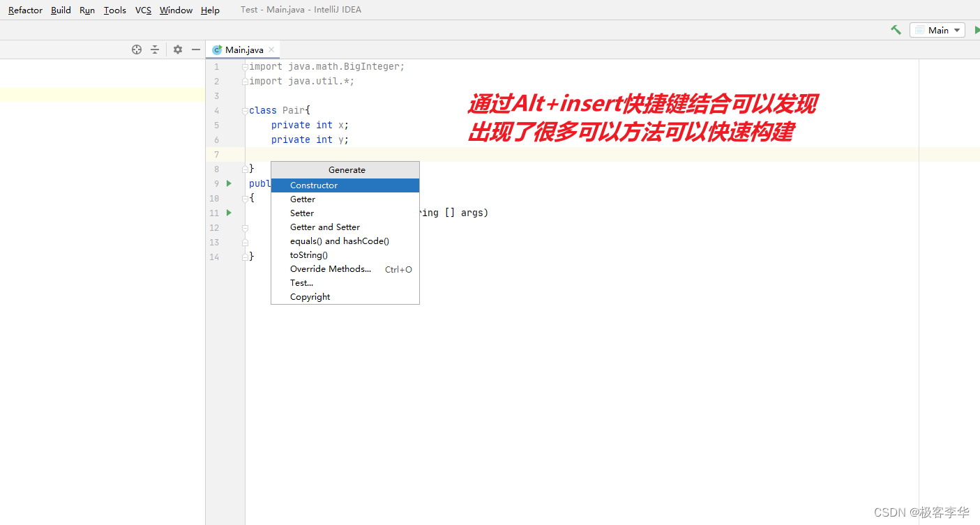Click the Build hammer icon
980x525 pixels.
point(896,30)
